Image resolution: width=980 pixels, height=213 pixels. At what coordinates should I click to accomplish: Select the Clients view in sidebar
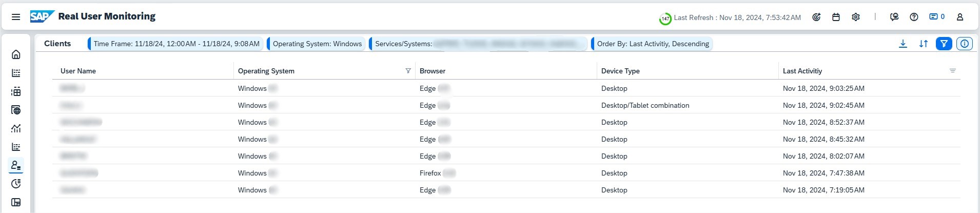tap(16, 165)
